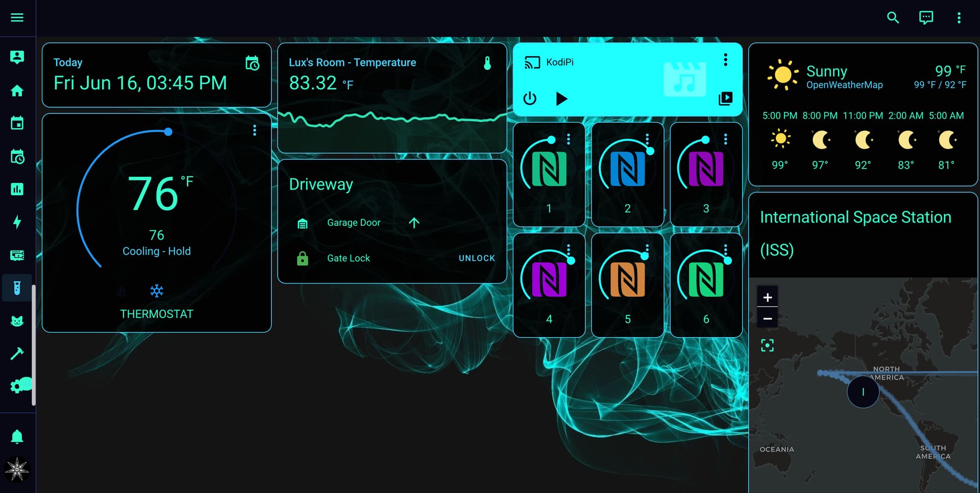Click the thermostat temperature slider knob

pos(168,131)
